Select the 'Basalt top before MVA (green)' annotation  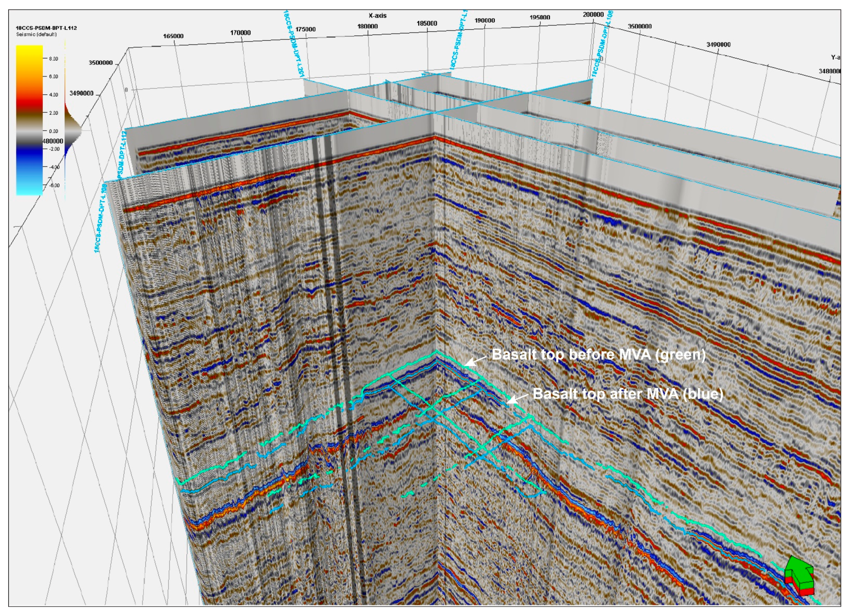tap(598, 354)
